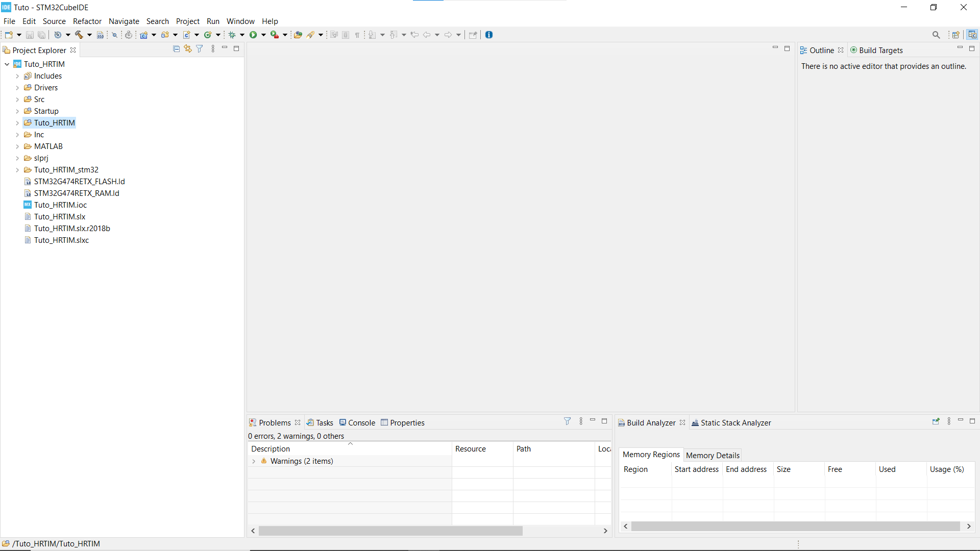Screen dimensions: 980x551
Task: Click the blue Information Center icon
Action: pyautogui.click(x=489, y=35)
